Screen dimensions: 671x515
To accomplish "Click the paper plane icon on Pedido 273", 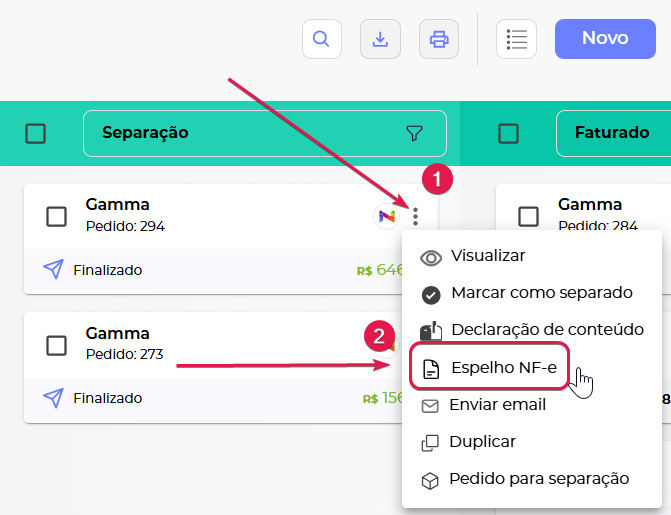I will pyautogui.click(x=53, y=398).
